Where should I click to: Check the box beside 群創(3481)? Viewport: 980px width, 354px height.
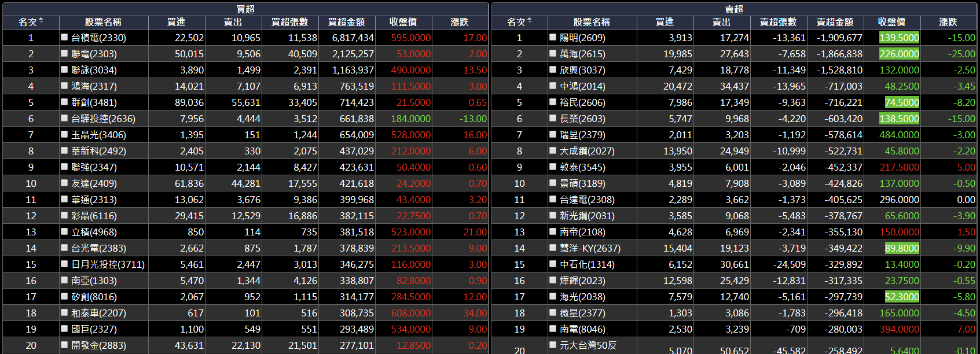point(64,102)
